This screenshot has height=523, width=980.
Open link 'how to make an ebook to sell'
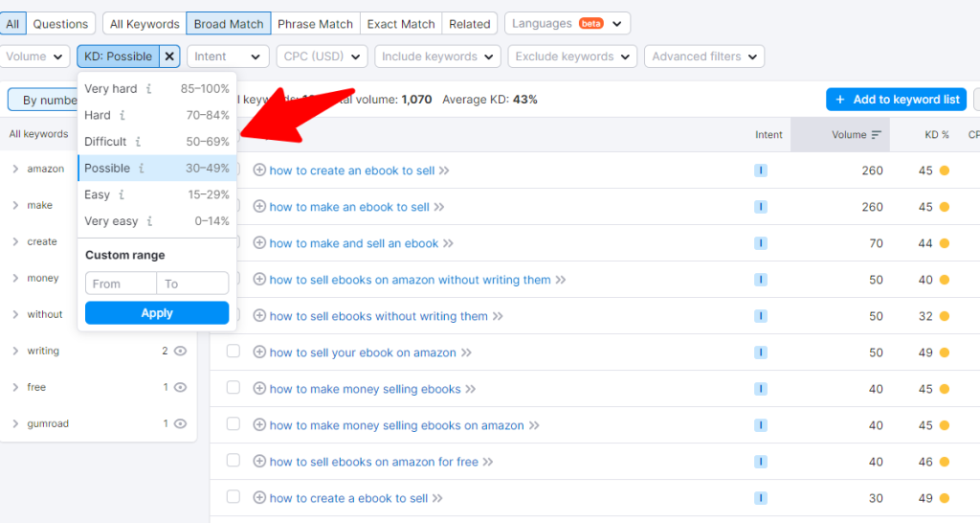(349, 207)
